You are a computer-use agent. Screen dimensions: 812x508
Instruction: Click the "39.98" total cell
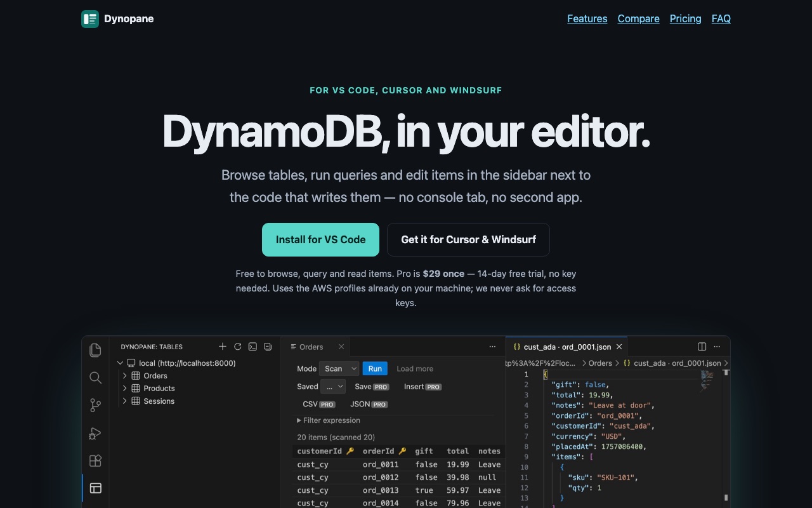[458, 478]
